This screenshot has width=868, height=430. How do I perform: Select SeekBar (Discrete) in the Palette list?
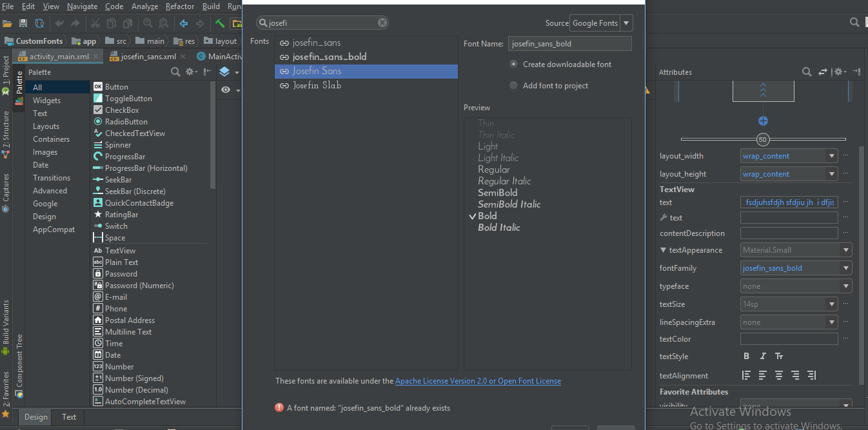point(135,191)
